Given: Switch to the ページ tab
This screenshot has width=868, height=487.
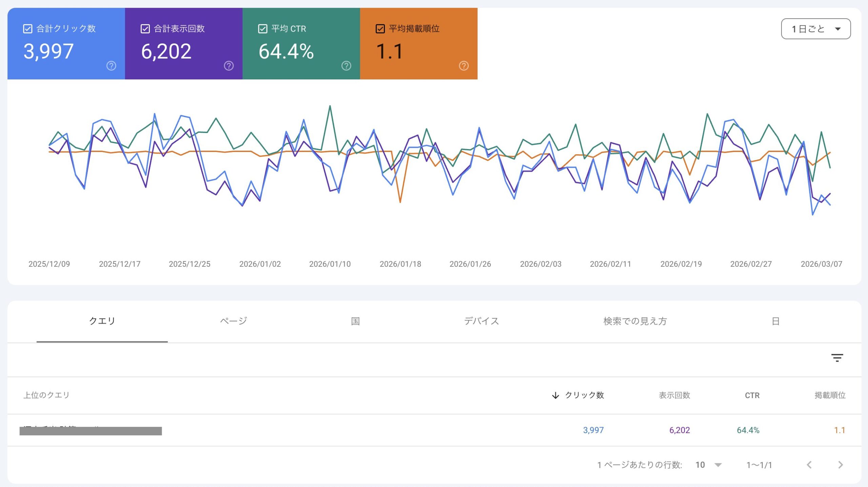Looking at the screenshot, I should click(233, 321).
